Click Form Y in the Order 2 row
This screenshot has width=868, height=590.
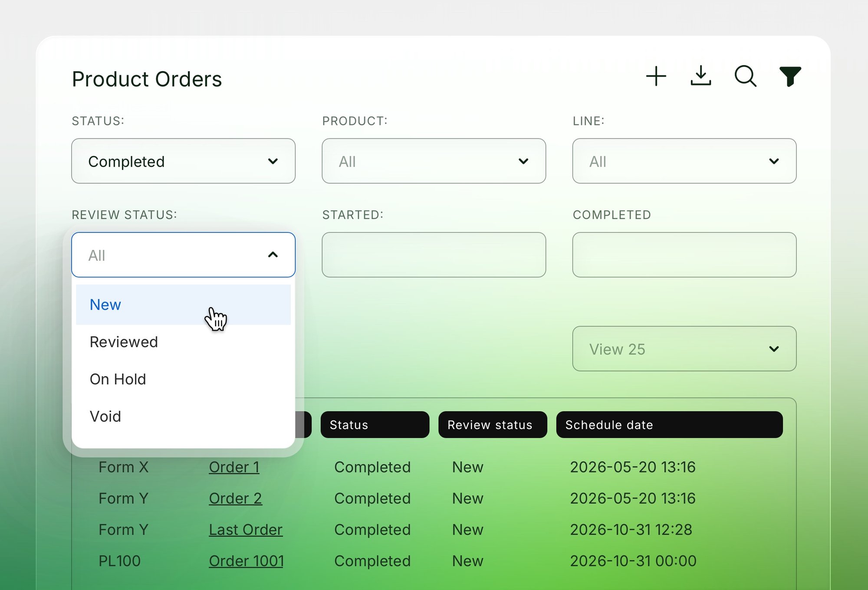[124, 498]
